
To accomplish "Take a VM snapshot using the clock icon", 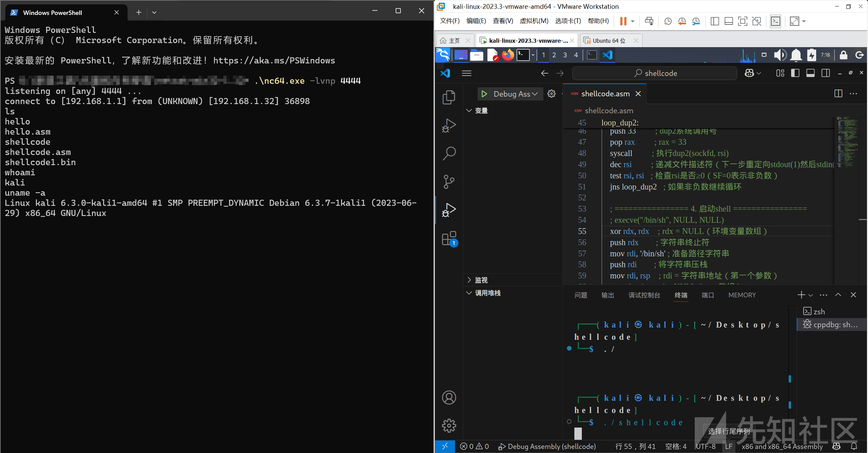I will 668,21.
